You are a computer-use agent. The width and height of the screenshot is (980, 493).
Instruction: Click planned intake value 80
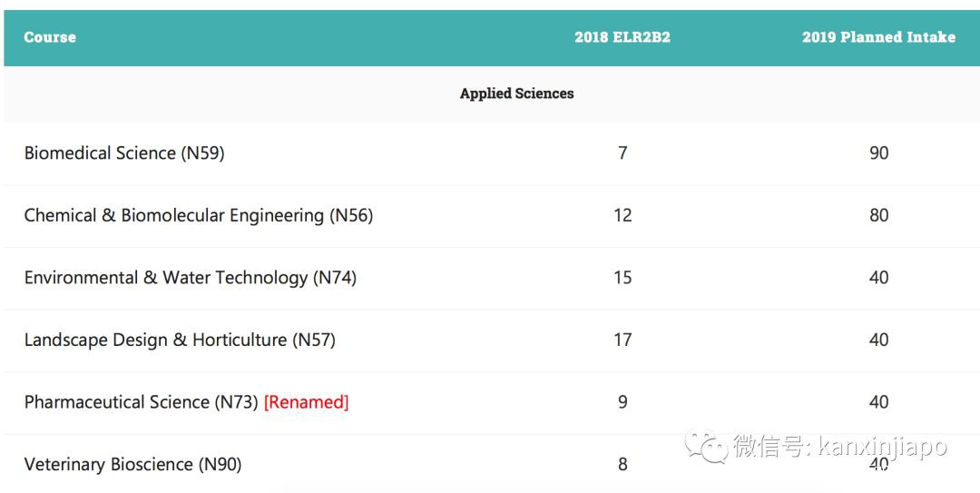[x=878, y=215]
